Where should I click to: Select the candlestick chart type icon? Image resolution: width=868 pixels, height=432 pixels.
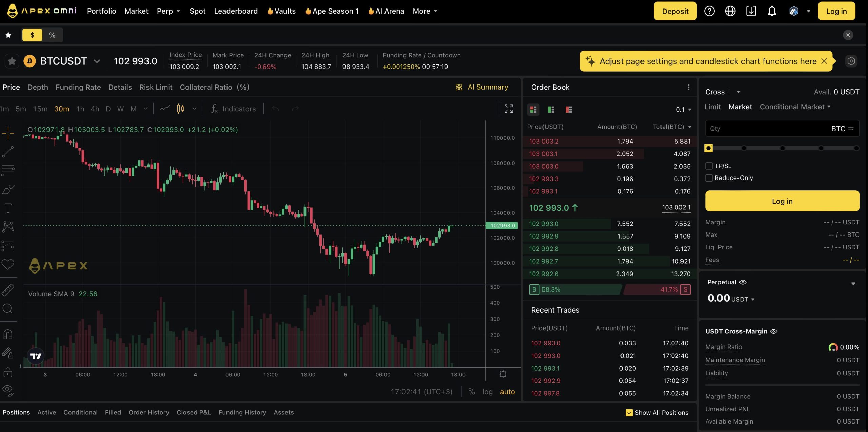coord(181,109)
